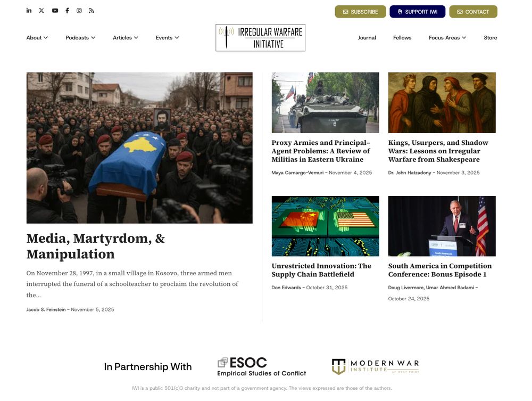Open the Kosovo funeral featured image
The height and width of the screenshot is (401, 532).
139,148
